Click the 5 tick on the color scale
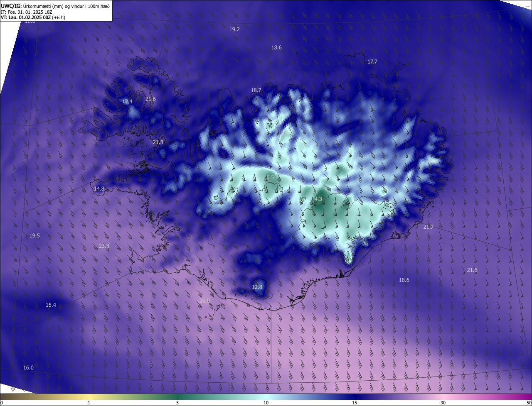Image resolution: width=532 pixels, height=406 pixels. click(x=177, y=403)
